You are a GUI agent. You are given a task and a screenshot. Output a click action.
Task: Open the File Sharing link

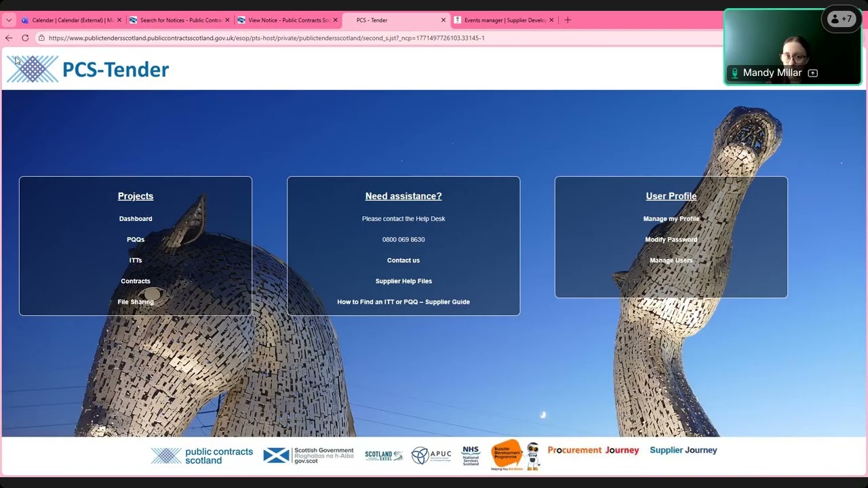pos(136,302)
